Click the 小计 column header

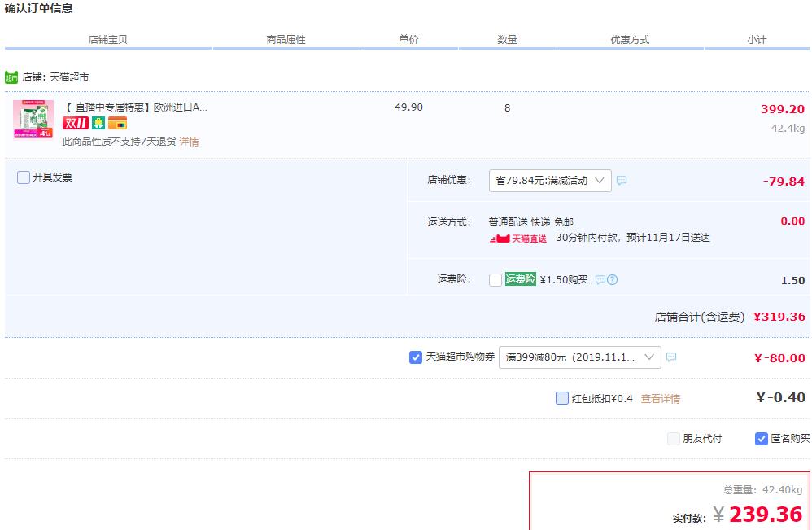pos(757,39)
